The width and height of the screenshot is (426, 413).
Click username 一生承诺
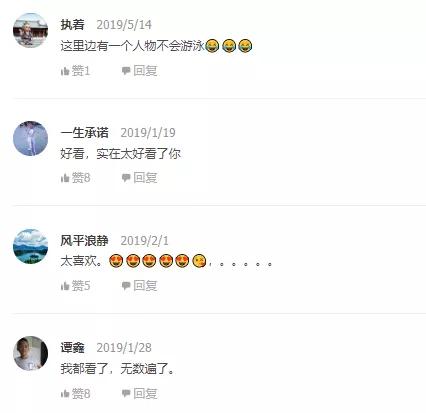[x=84, y=133]
